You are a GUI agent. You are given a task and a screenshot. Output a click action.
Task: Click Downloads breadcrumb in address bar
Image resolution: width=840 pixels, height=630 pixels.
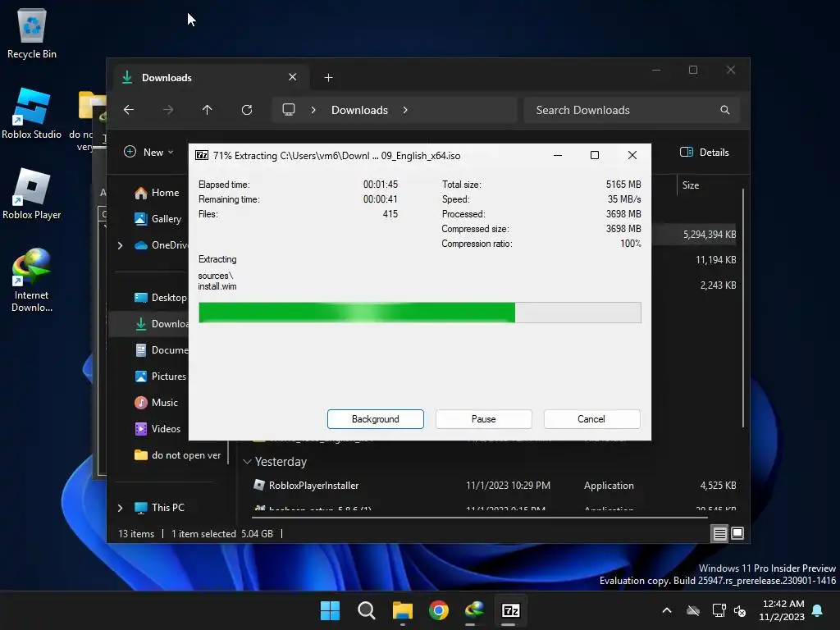(x=359, y=110)
